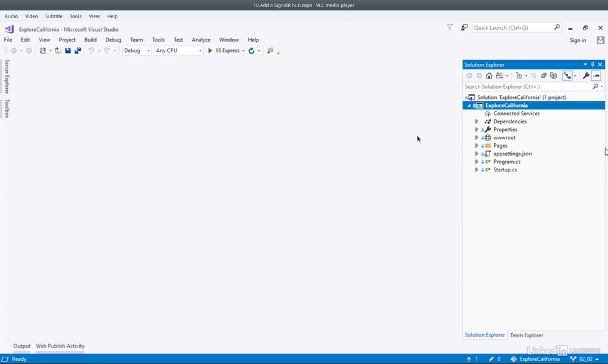Viewport: 608px width, 364px height.
Task: Click the Solution Explorer search magnifier icon
Action: tap(596, 86)
